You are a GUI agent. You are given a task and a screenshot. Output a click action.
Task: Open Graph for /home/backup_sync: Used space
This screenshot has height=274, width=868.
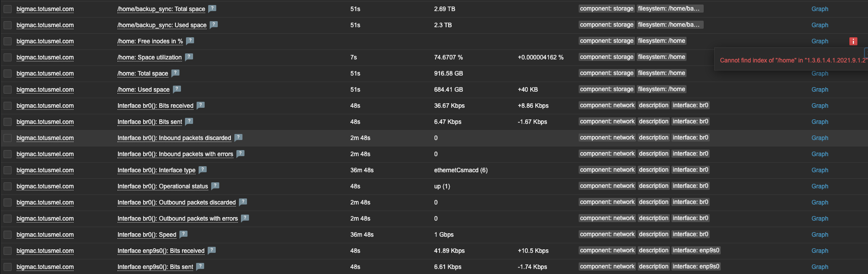pyautogui.click(x=820, y=25)
